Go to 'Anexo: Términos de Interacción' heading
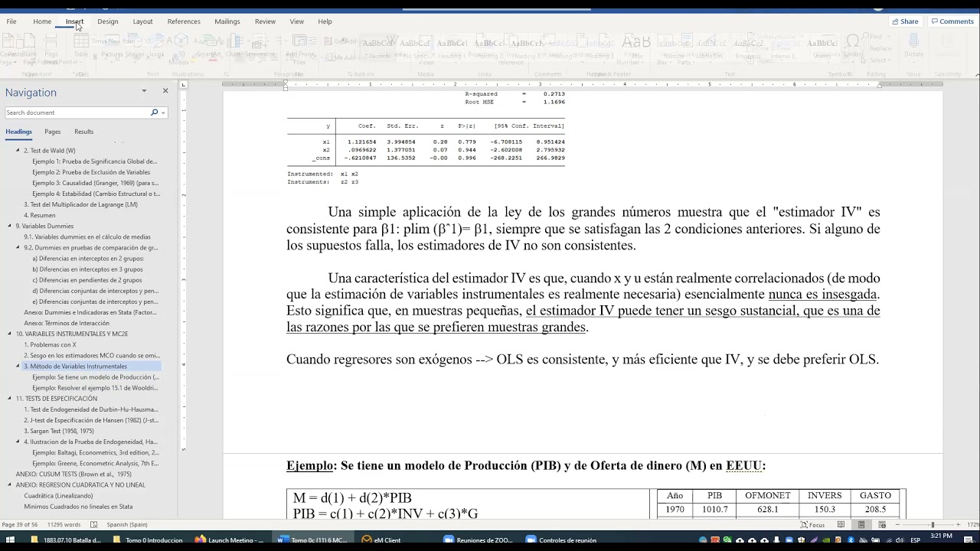Viewport: 980px width, 551px height. tap(67, 323)
